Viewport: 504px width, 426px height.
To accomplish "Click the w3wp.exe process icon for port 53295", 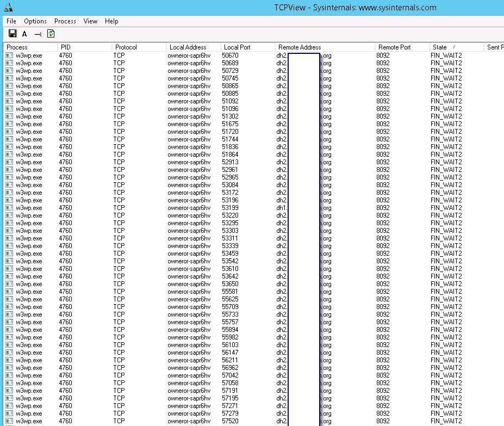I will click(9, 223).
